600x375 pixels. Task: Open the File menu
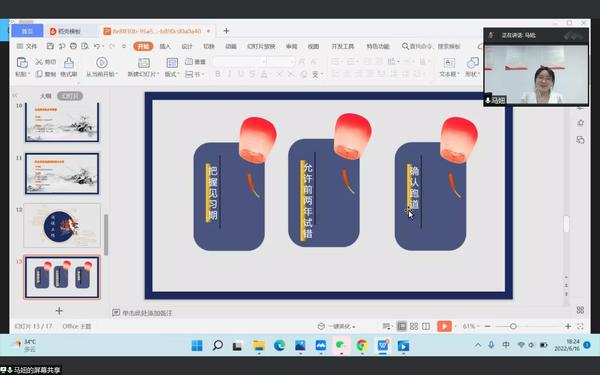point(27,46)
